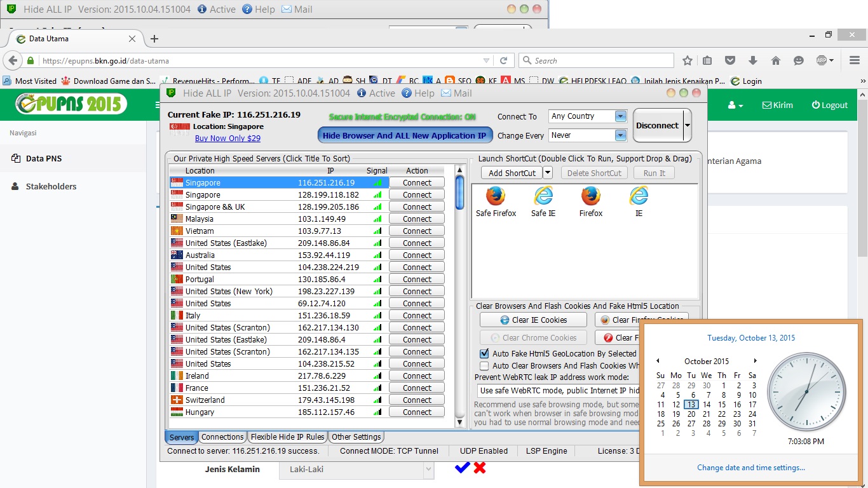This screenshot has height=488, width=868.
Task: Open Change date and time settings link
Action: (751, 468)
